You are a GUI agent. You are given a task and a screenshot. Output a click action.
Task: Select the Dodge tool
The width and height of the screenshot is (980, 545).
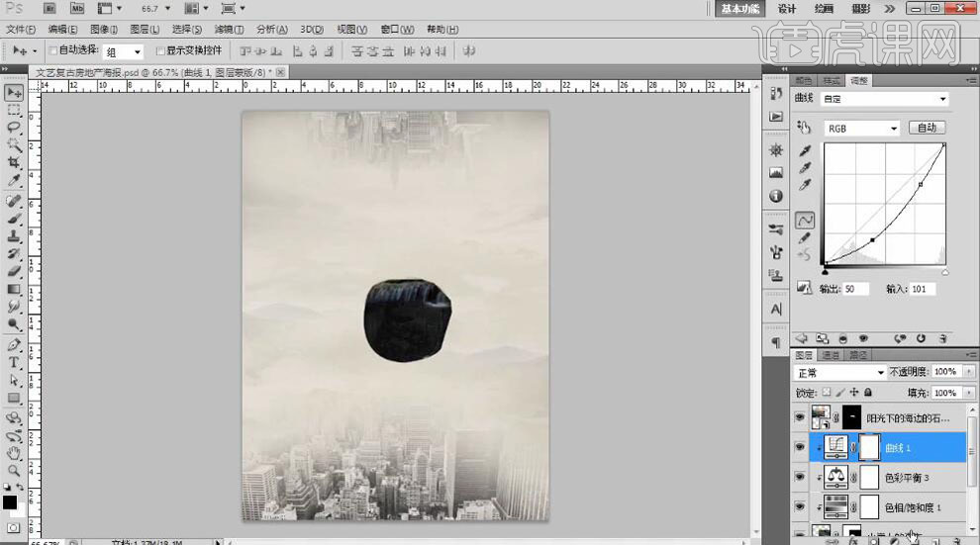pos(14,324)
